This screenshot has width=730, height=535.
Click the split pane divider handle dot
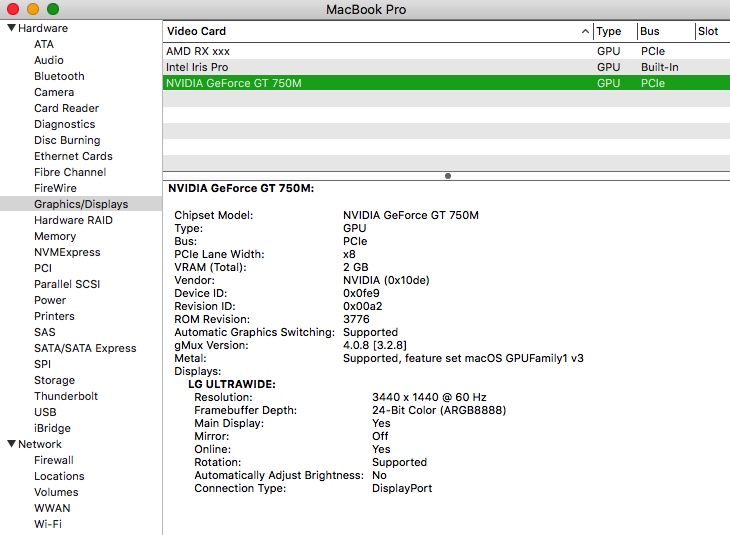(448, 176)
